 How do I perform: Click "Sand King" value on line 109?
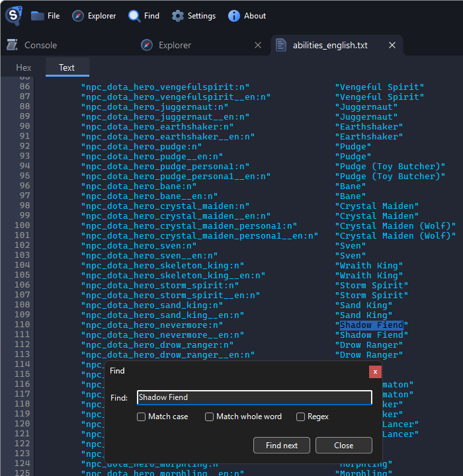pyautogui.click(x=364, y=315)
